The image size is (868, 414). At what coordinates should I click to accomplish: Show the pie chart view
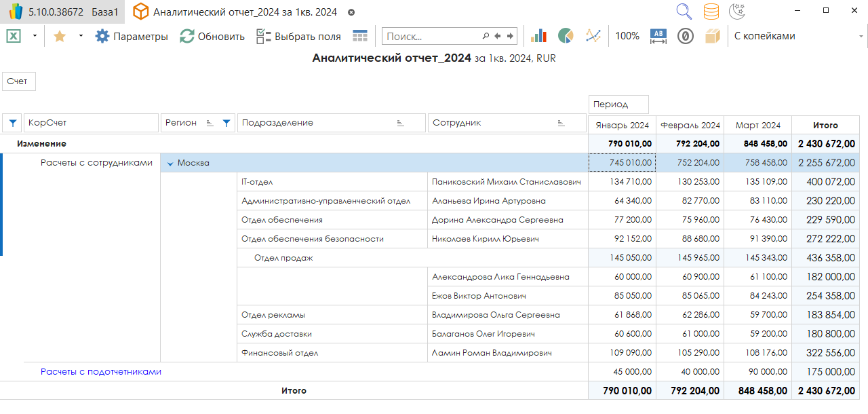(x=566, y=36)
